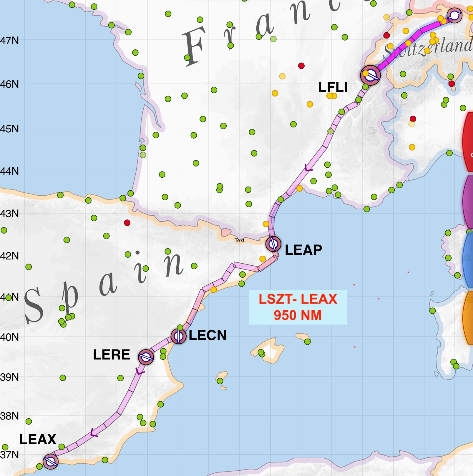Viewport: 473px width, 476px height.
Task: Click the LSZT- LEAX 950 NM text box
Action: 298,307
